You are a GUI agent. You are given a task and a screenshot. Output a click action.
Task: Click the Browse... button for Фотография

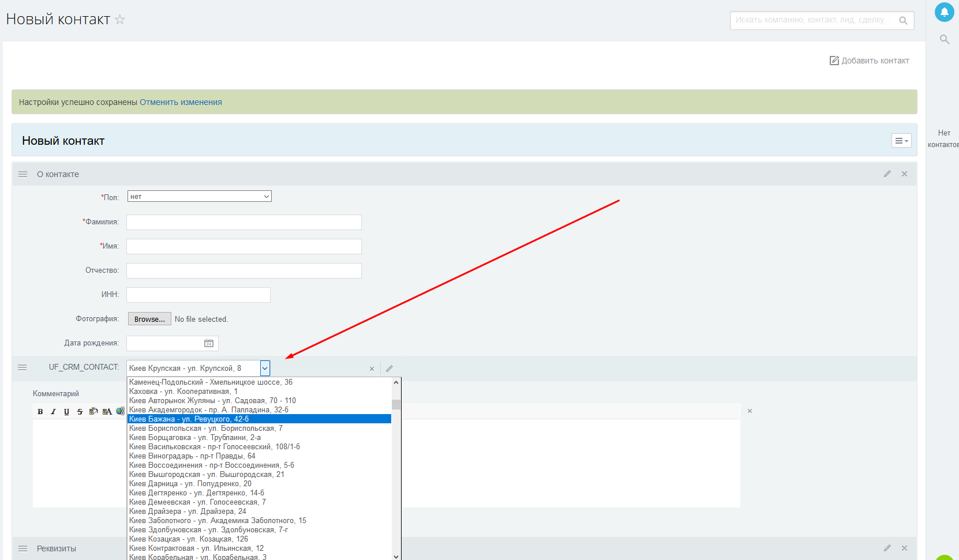click(149, 320)
